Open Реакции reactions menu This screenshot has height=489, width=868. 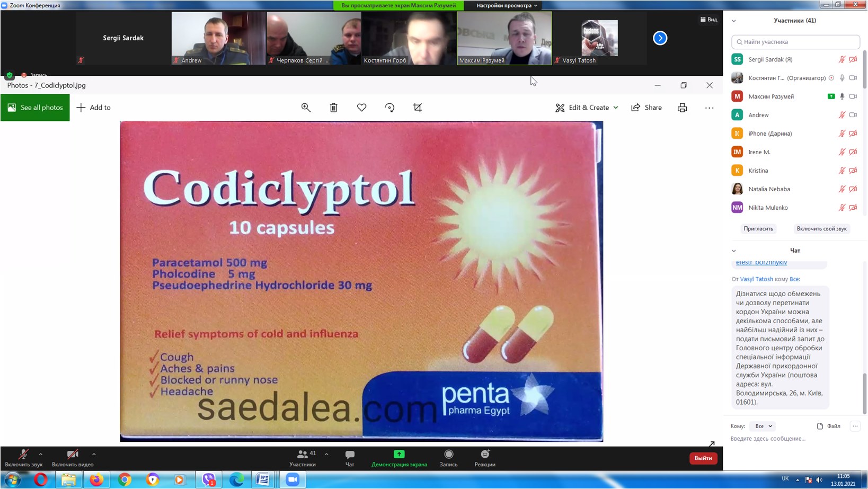click(485, 458)
